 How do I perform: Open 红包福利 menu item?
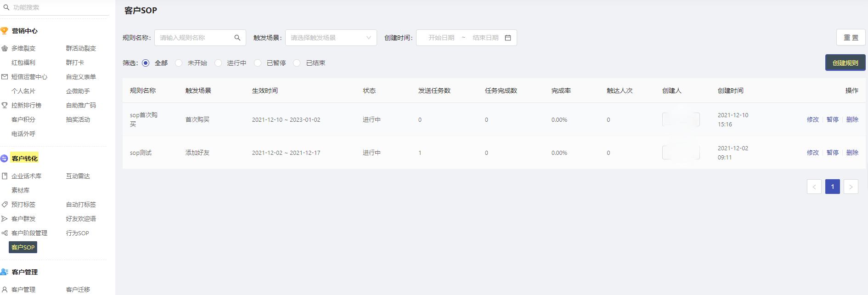[23, 62]
